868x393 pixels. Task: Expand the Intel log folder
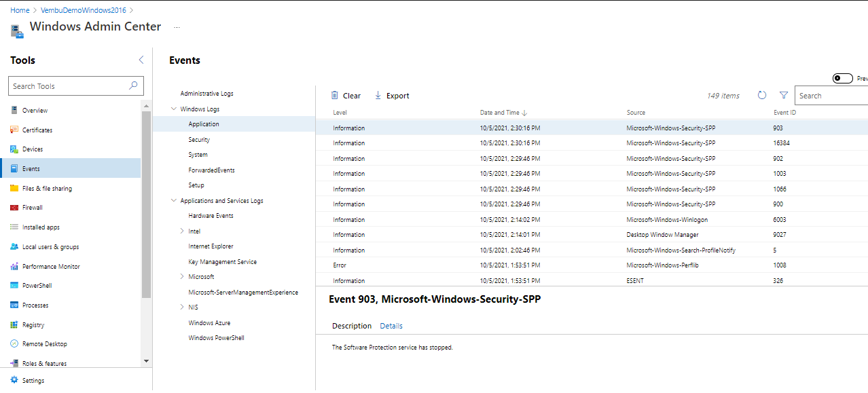pyautogui.click(x=182, y=231)
